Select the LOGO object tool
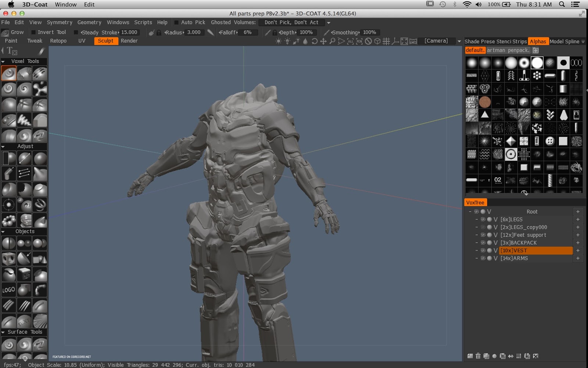 (8, 290)
